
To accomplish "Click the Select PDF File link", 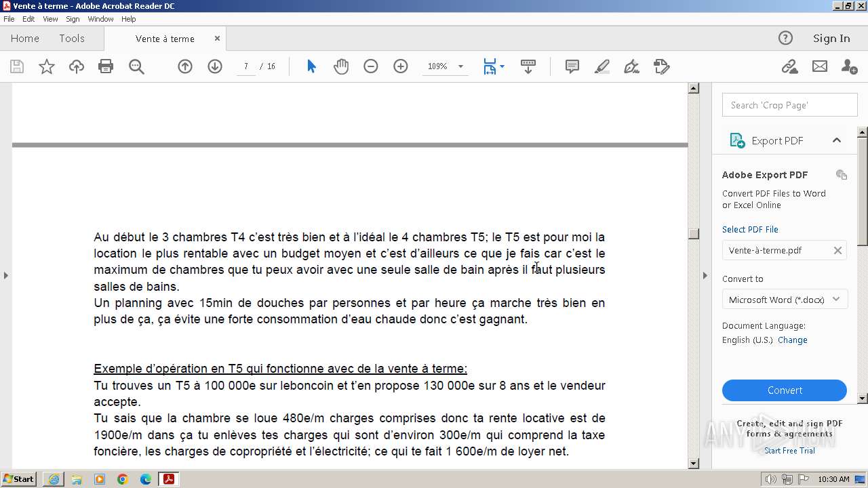I will [750, 229].
